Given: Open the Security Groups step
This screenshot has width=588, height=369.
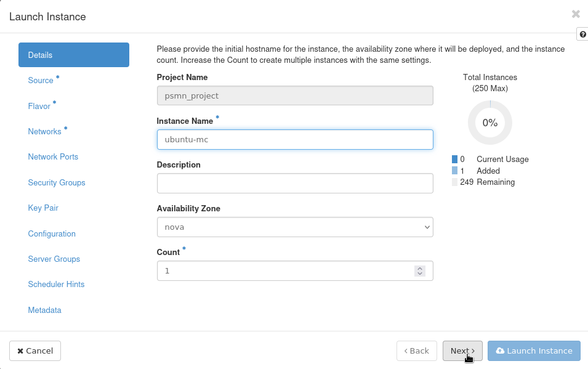Looking at the screenshot, I should click(x=57, y=183).
